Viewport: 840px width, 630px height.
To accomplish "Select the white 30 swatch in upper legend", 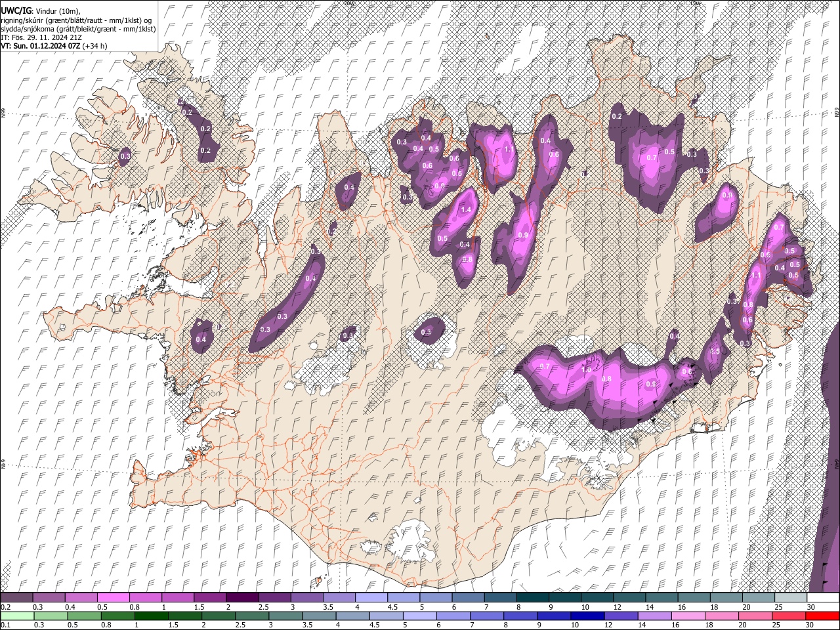I will (822, 597).
